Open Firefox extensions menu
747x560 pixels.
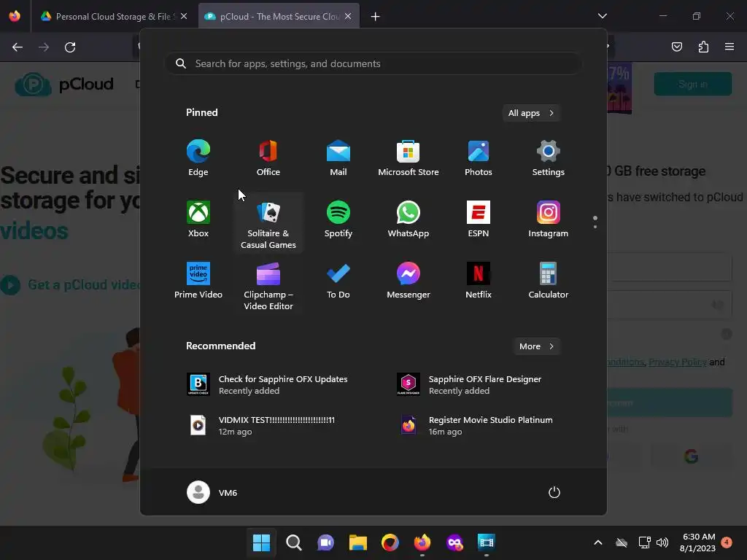click(703, 47)
